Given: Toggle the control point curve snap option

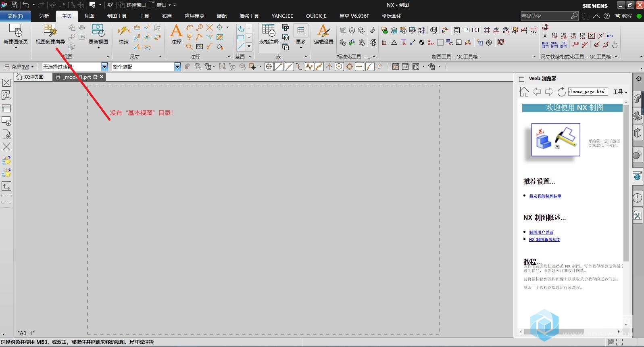Looking at the screenshot, I should [x=299, y=67].
